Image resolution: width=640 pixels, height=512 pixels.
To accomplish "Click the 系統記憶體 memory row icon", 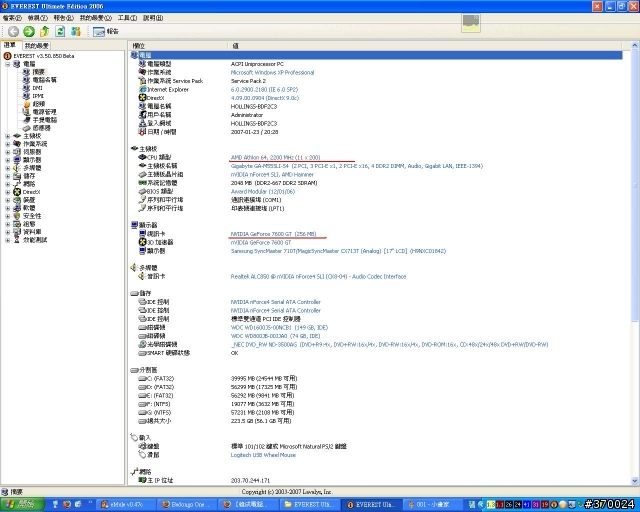I will (142, 183).
